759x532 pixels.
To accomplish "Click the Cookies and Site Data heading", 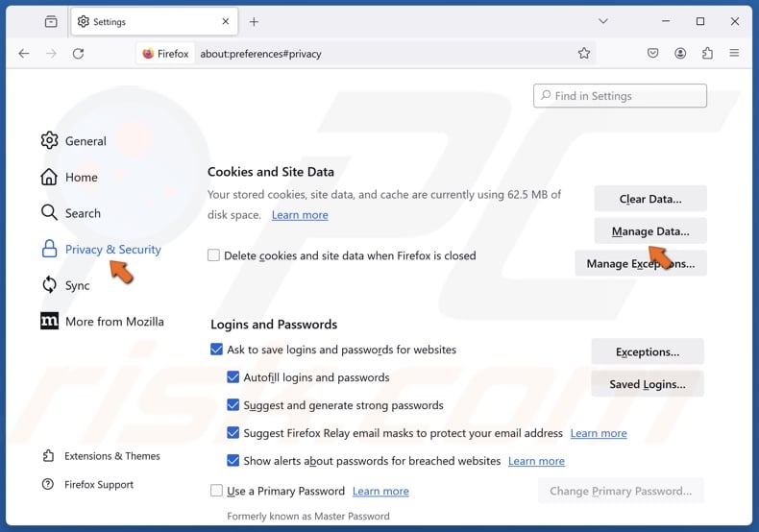I will (x=271, y=172).
